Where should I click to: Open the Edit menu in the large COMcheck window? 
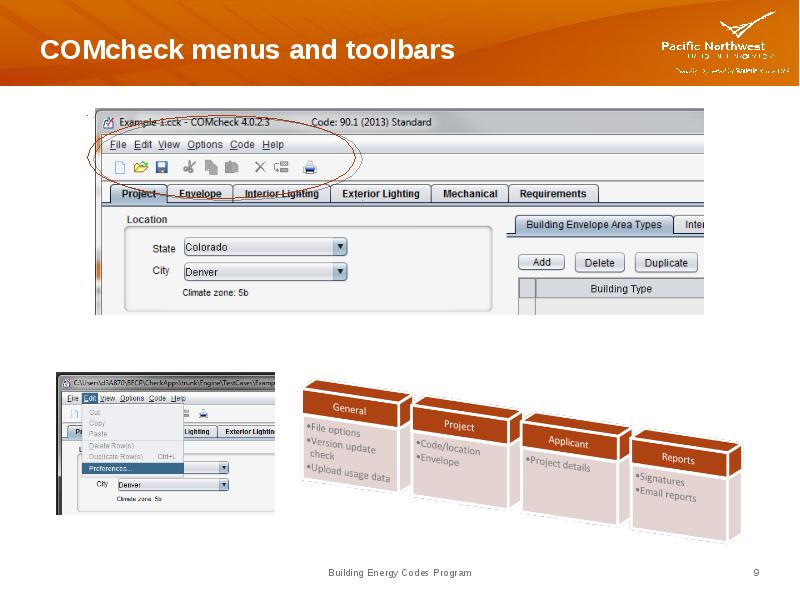tap(143, 145)
